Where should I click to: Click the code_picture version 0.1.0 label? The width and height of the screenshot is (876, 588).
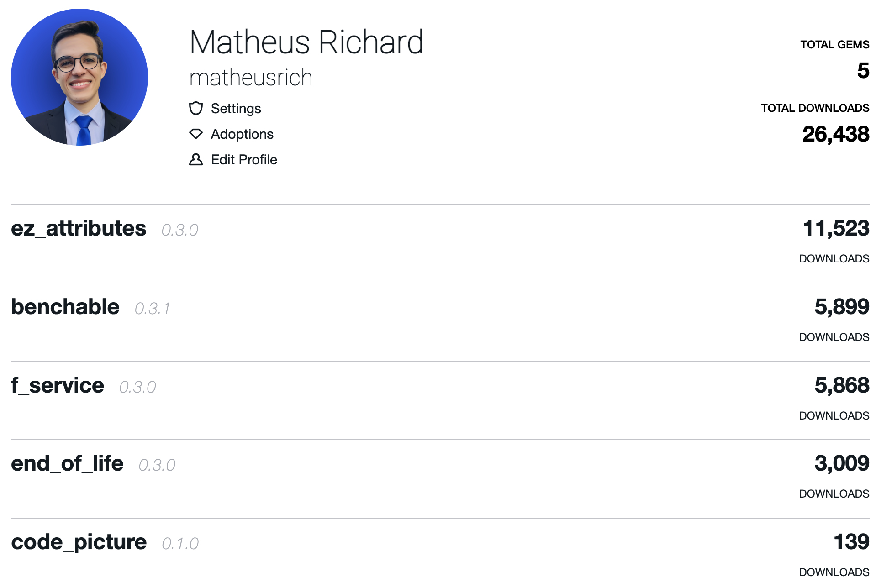(x=180, y=544)
